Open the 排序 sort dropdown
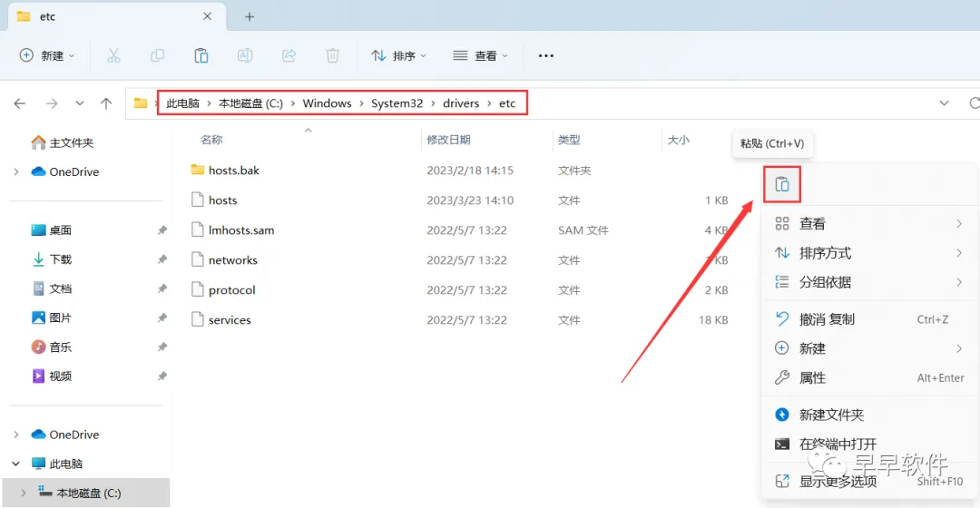This screenshot has height=508, width=980. coord(398,55)
